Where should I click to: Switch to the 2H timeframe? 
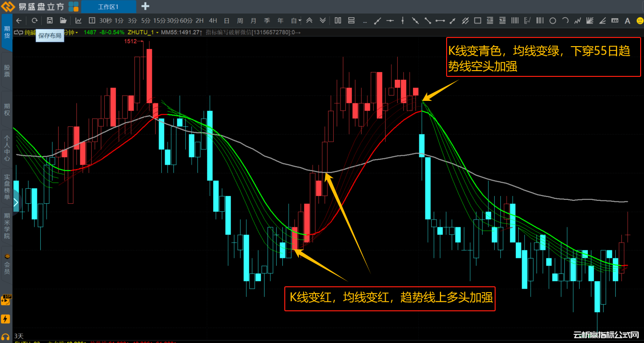pos(200,21)
